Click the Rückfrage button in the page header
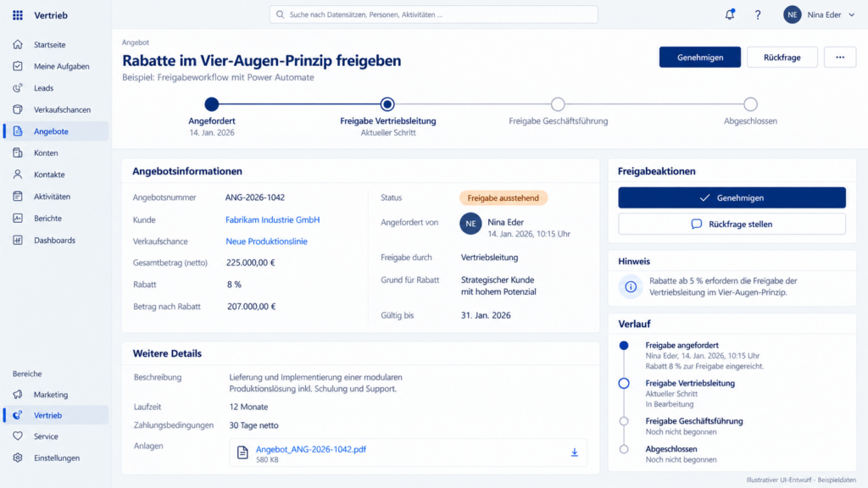 click(782, 57)
